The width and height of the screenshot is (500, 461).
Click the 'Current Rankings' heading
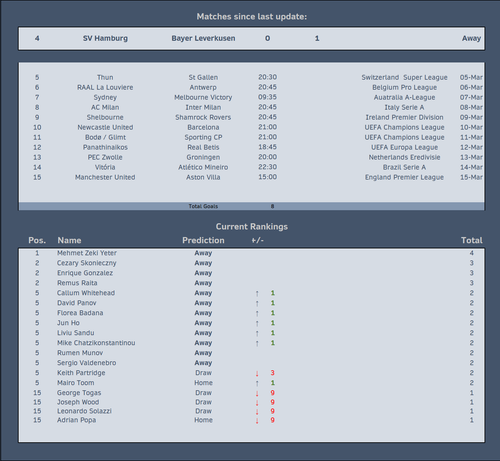point(252,227)
